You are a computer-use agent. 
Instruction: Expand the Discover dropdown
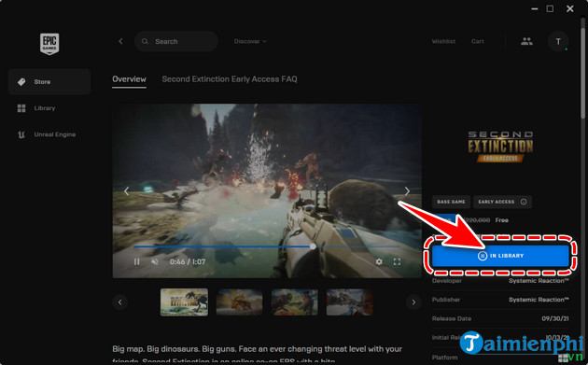(x=250, y=41)
